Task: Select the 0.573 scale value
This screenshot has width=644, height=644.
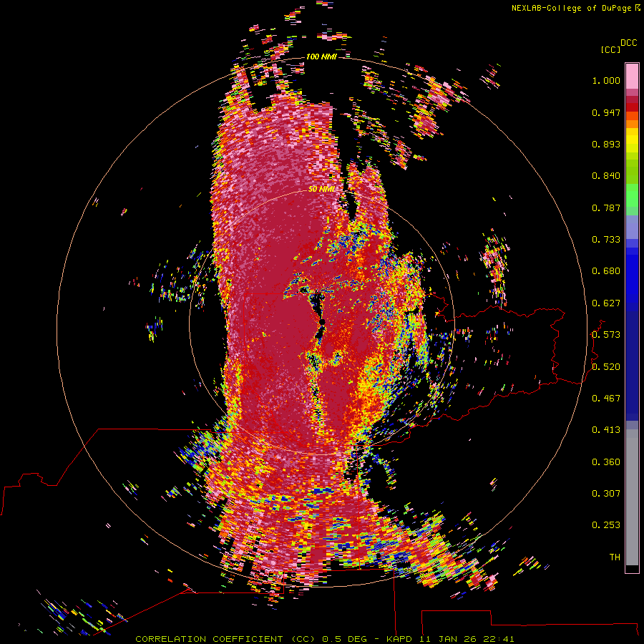Action: click(x=606, y=335)
